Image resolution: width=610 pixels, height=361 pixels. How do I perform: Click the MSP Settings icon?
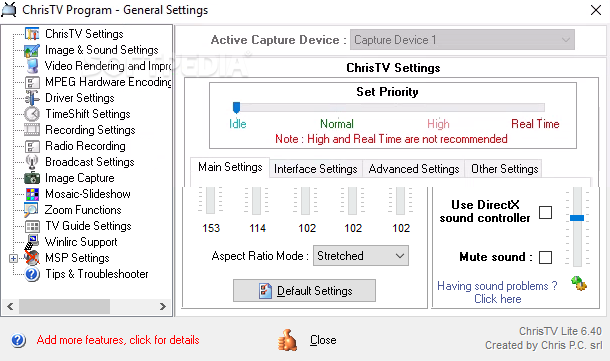32,258
